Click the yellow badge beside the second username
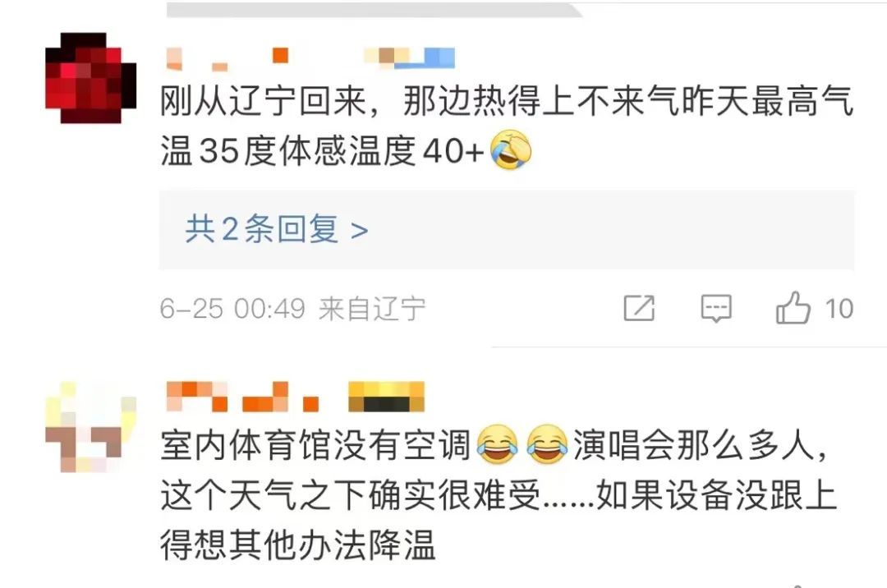The width and height of the screenshot is (887, 588). pos(386,397)
